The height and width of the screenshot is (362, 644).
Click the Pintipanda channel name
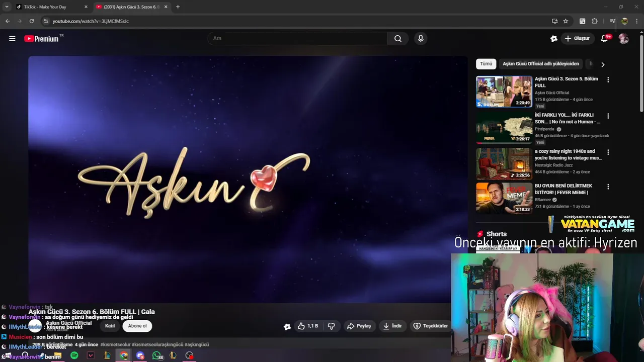pos(545,129)
